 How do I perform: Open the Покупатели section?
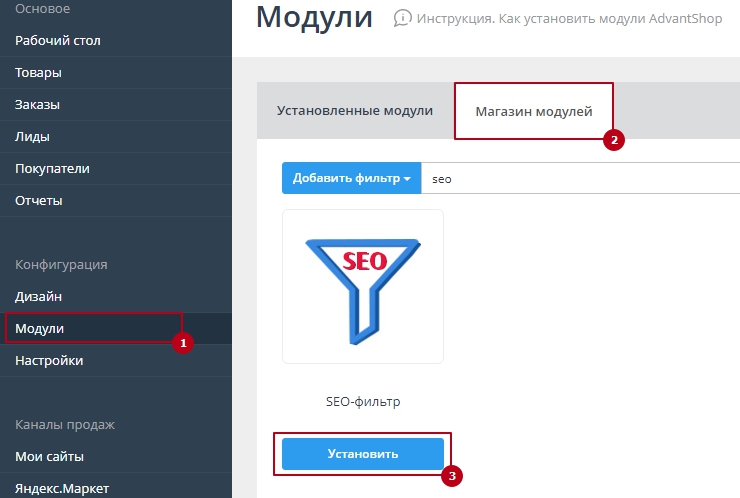(x=52, y=169)
